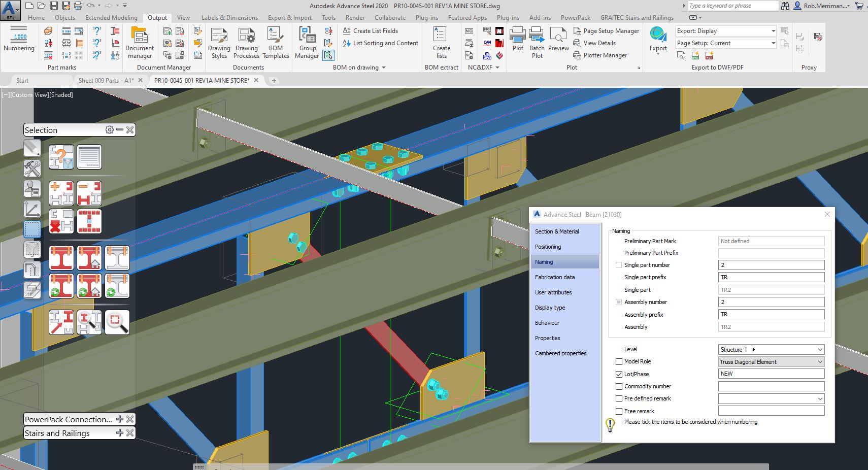Screen dimensions: 868x470
Task: Open Page Setup Manager
Action: [607, 31]
